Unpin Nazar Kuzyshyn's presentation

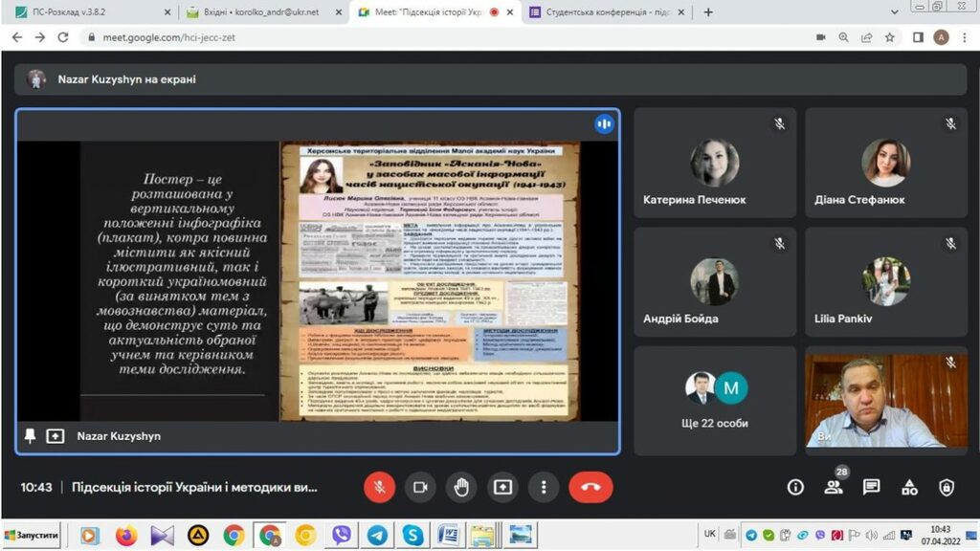click(31, 436)
